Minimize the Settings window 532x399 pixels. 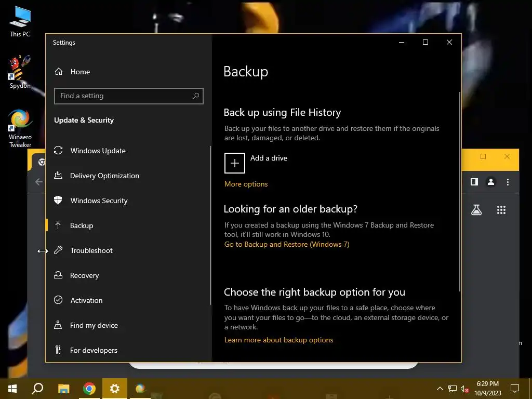402,42
